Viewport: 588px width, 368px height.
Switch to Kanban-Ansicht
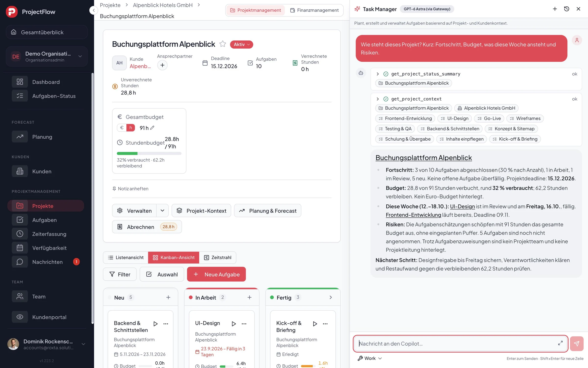click(174, 257)
